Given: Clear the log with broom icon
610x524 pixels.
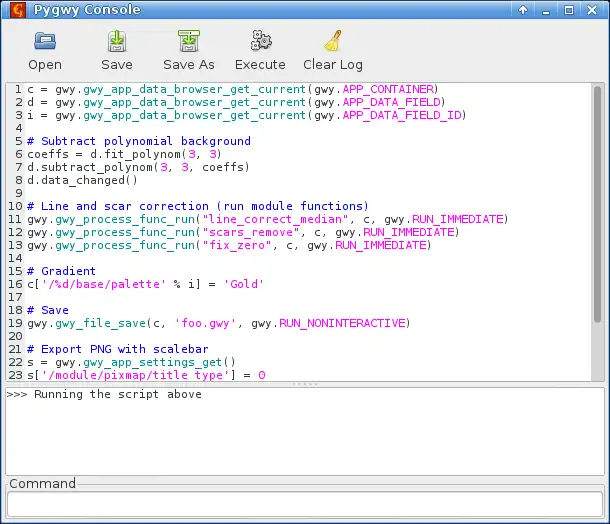Looking at the screenshot, I should (333, 41).
